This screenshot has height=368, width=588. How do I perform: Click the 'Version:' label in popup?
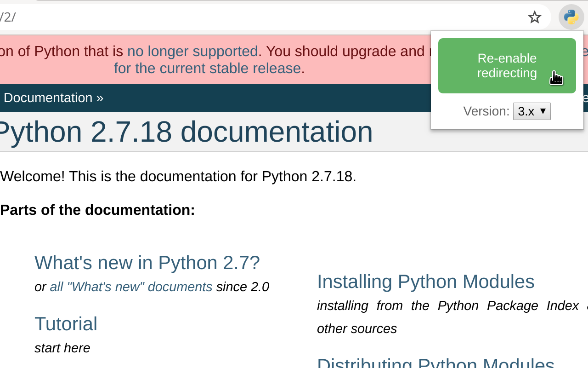click(486, 111)
